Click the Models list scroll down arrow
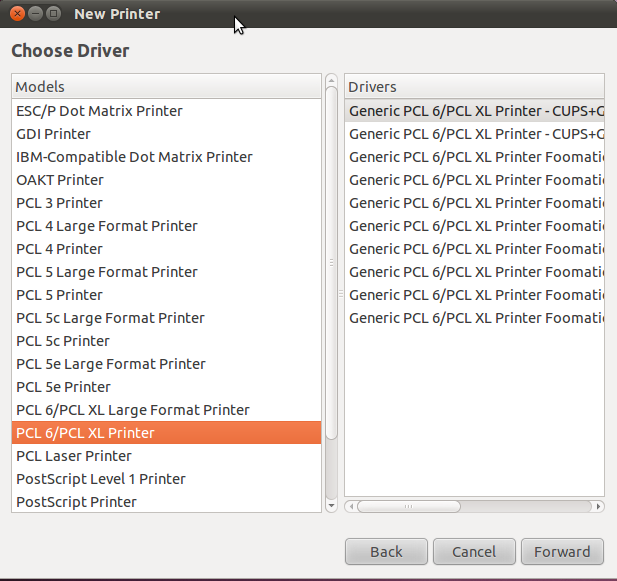617x581 pixels. pyautogui.click(x=331, y=506)
